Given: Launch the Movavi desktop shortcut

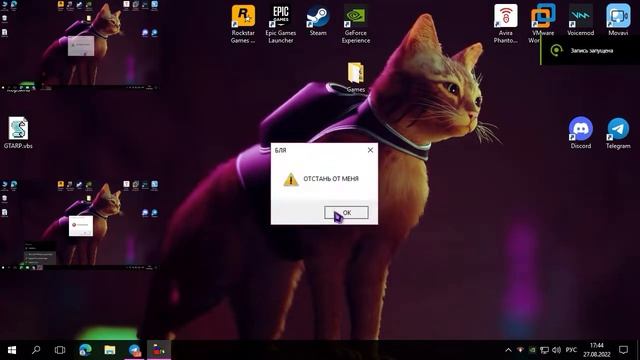Looking at the screenshot, I should pos(618,20).
